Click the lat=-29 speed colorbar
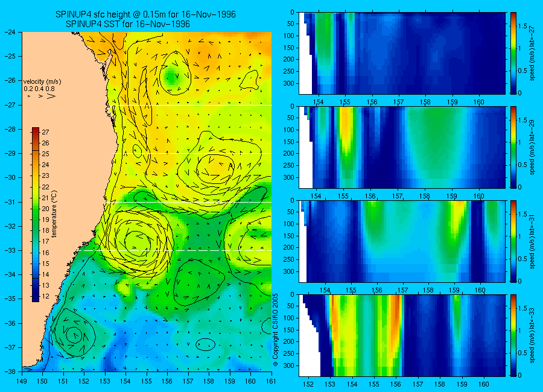The width and height of the screenshot is (543, 392). click(x=513, y=147)
